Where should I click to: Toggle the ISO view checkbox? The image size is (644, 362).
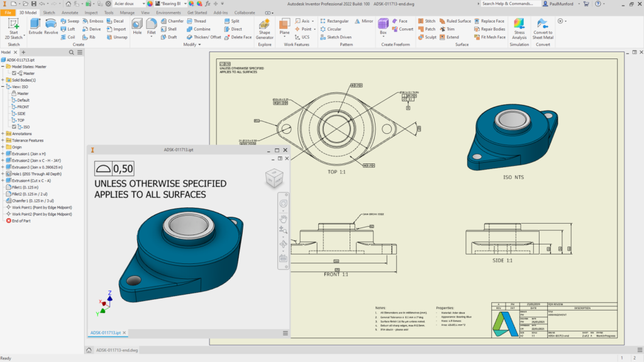[x=14, y=127]
